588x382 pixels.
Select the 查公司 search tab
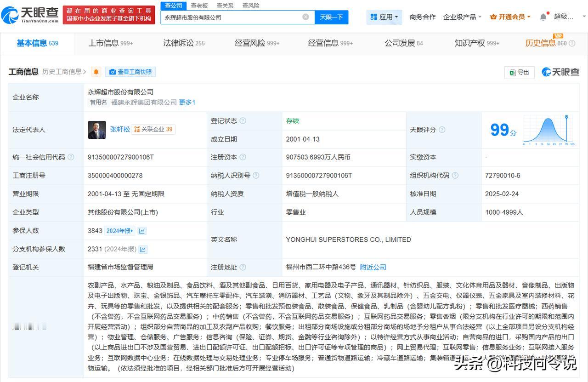(x=173, y=6)
